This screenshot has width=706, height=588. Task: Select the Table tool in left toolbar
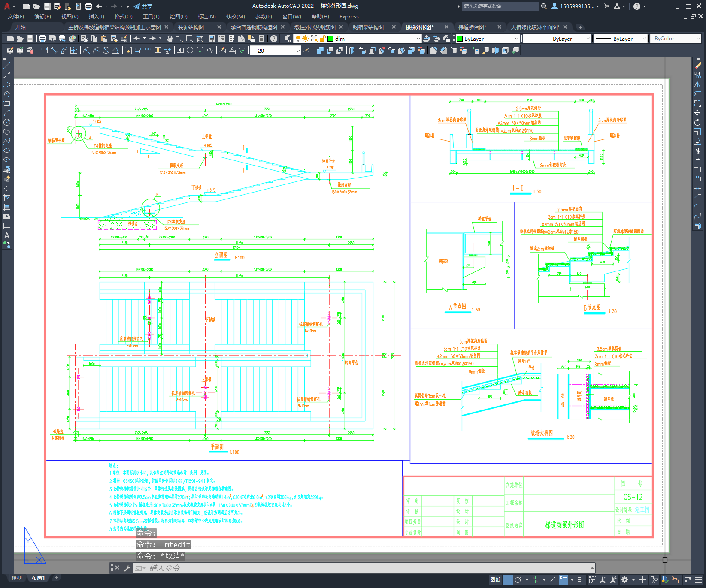(7, 226)
